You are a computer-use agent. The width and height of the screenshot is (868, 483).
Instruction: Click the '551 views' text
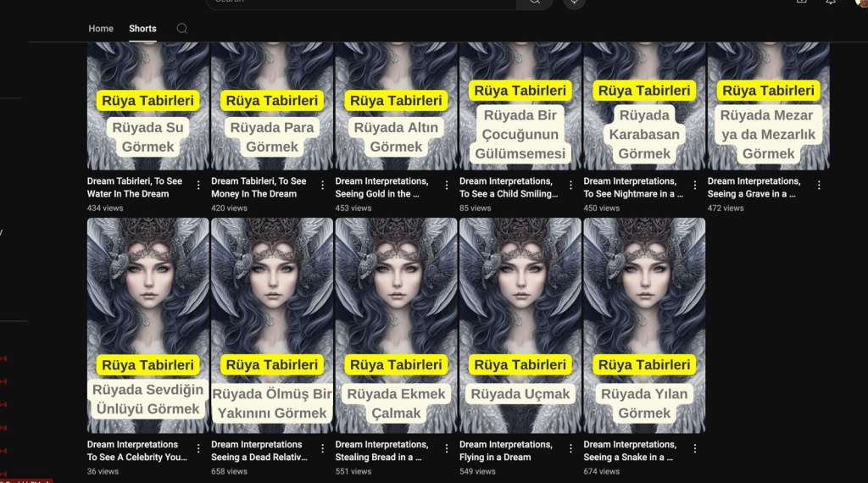(353, 471)
